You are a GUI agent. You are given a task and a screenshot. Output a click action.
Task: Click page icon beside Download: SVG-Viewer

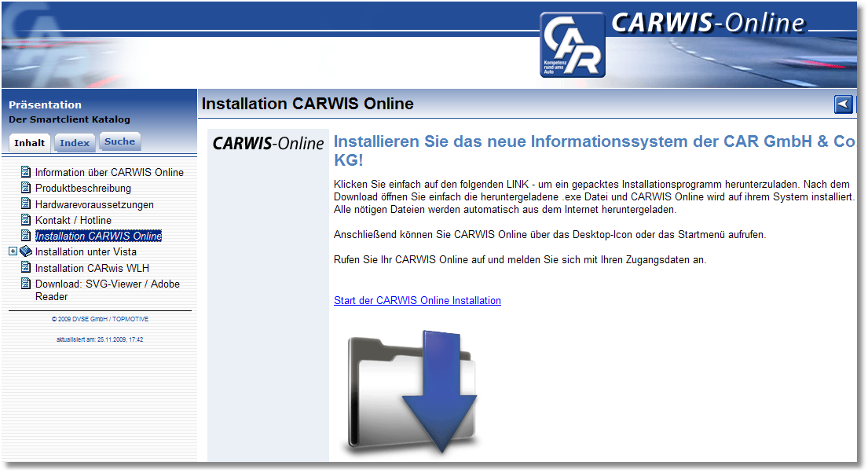click(x=25, y=283)
